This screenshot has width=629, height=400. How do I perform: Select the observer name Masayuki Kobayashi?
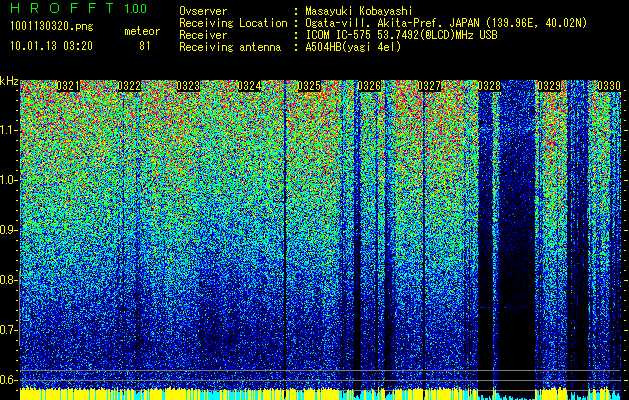pyautogui.click(x=358, y=11)
